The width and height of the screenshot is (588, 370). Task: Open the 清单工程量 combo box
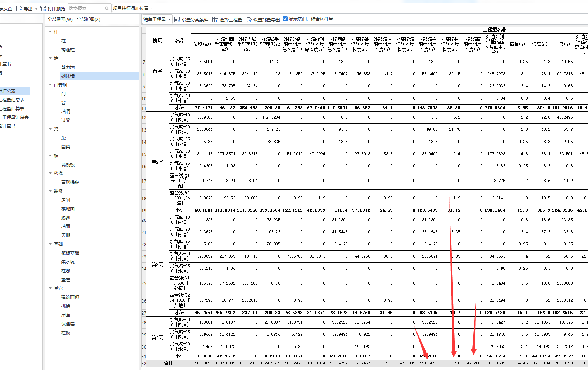(157, 19)
